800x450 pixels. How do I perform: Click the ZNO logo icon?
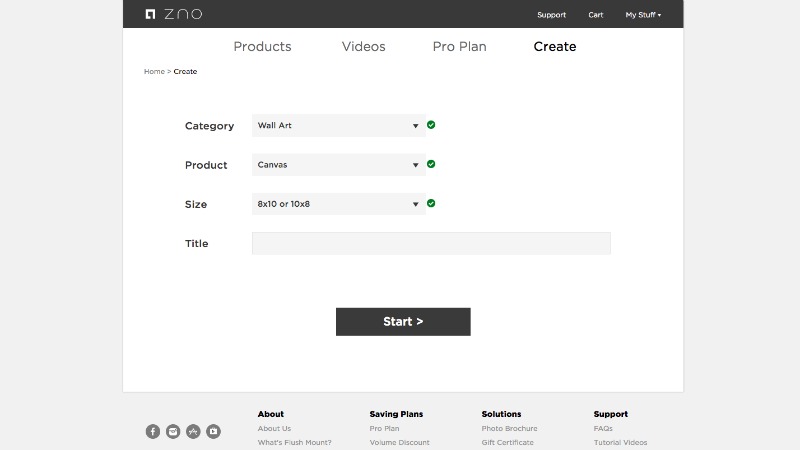[x=150, y=14]
